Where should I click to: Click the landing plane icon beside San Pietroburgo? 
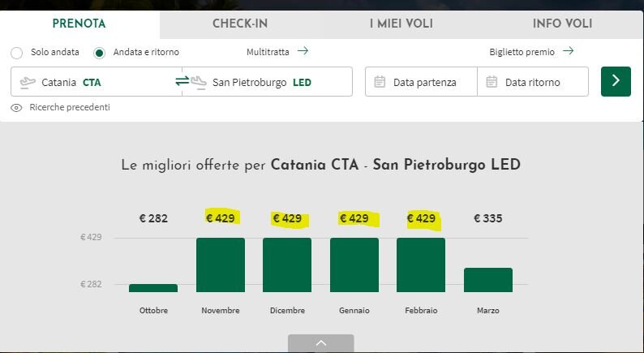(199, 82)
